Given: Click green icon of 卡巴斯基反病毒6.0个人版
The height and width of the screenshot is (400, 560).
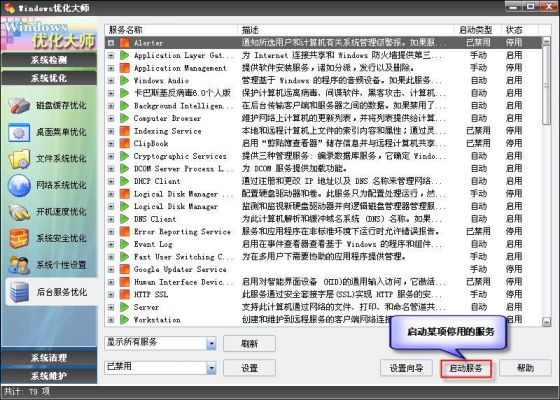Looking at the screenshot, I should tap(125, 93).
